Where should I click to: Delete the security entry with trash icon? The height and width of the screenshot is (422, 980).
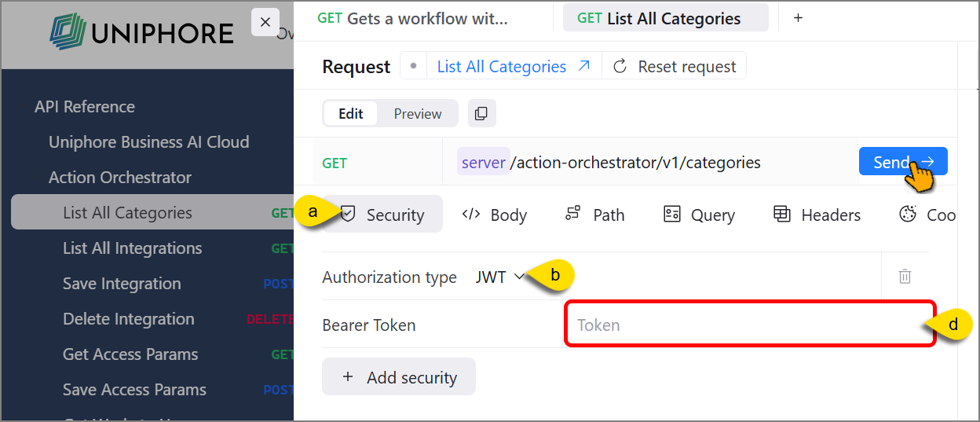905,276
